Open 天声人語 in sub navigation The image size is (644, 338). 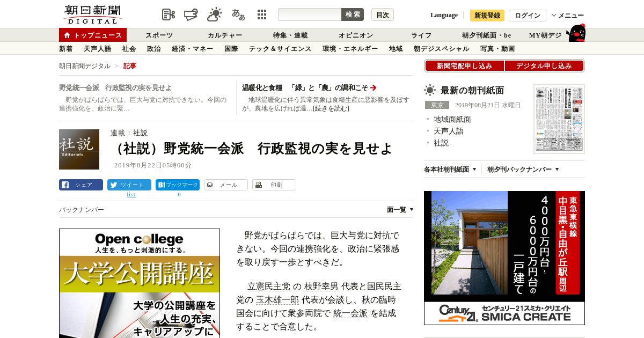pyautogui.click(x=98, y=49)
